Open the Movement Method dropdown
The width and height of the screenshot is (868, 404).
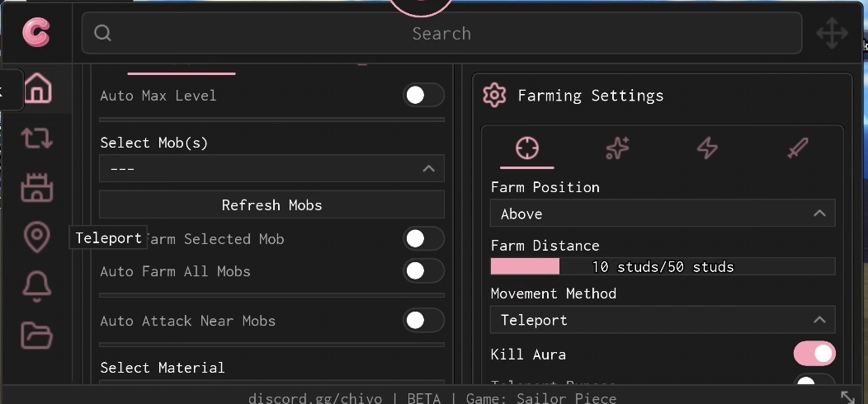(x=663, y=320)
